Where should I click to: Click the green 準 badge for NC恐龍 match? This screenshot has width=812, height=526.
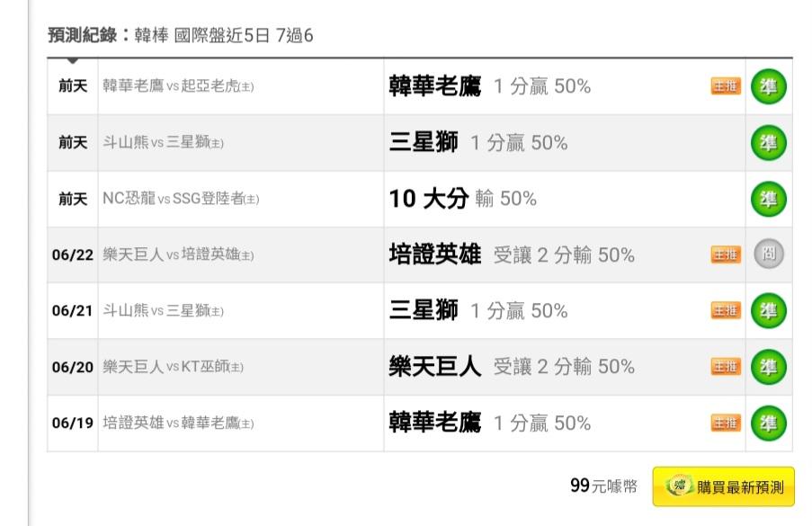[769, 199]
